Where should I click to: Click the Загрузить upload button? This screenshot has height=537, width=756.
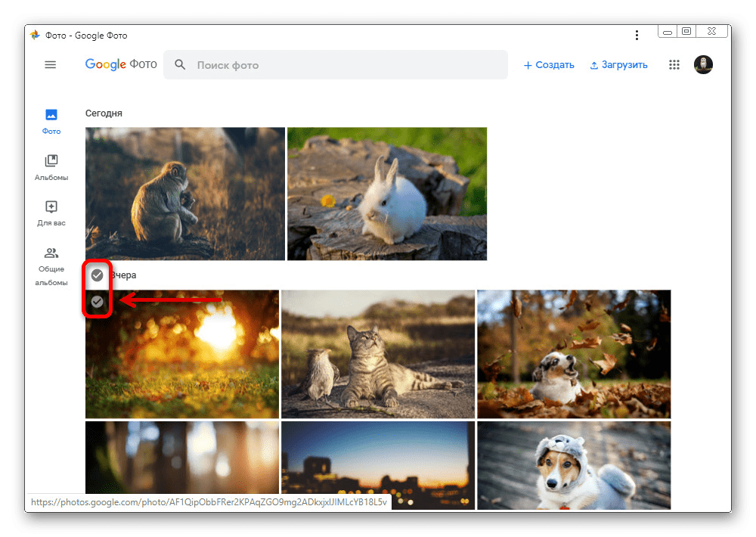(x=618, y=65)
